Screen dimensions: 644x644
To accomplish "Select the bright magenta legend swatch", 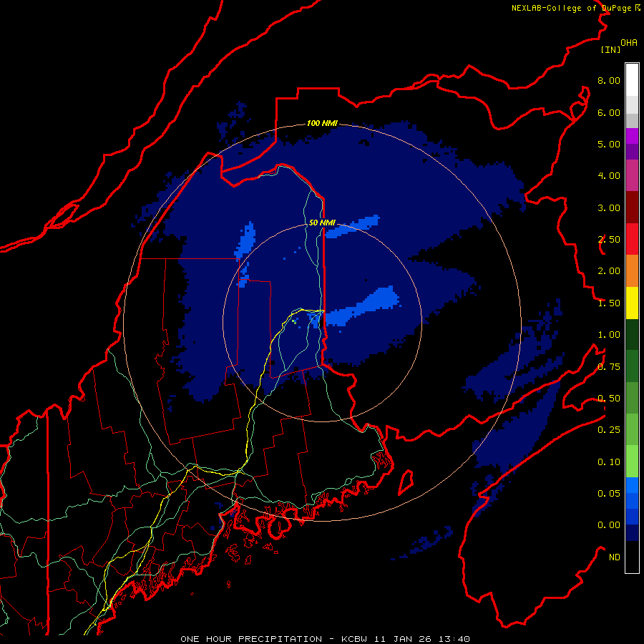I will click(632, 136).
